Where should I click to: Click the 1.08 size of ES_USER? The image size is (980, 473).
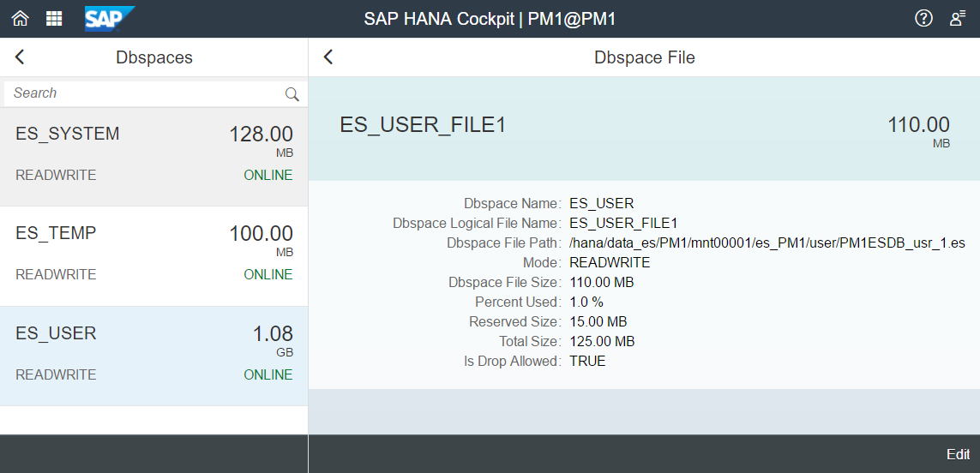274,333
